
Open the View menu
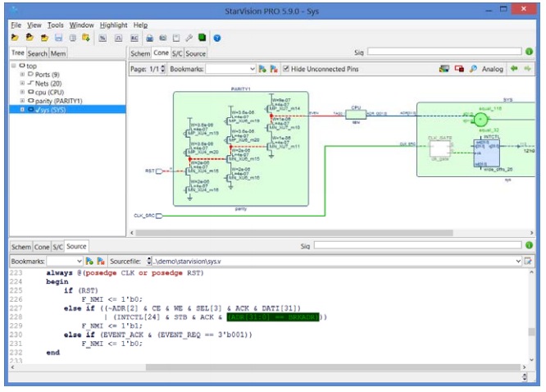click(x=34, y=25)
